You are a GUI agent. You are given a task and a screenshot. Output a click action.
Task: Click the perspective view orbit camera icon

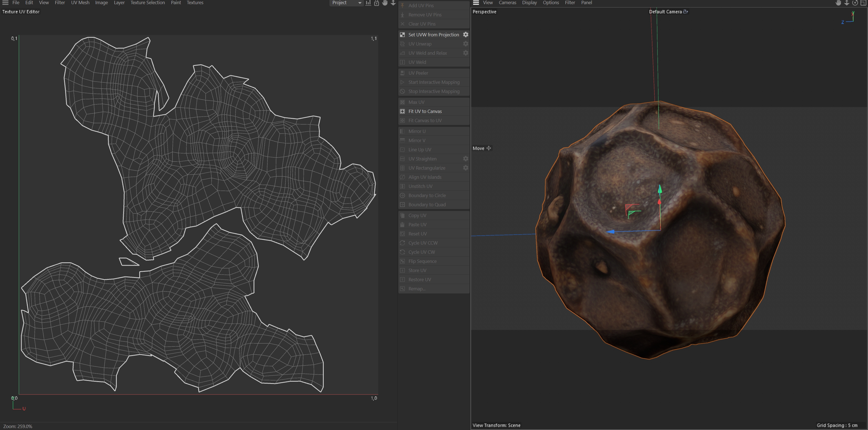[855, 3]
